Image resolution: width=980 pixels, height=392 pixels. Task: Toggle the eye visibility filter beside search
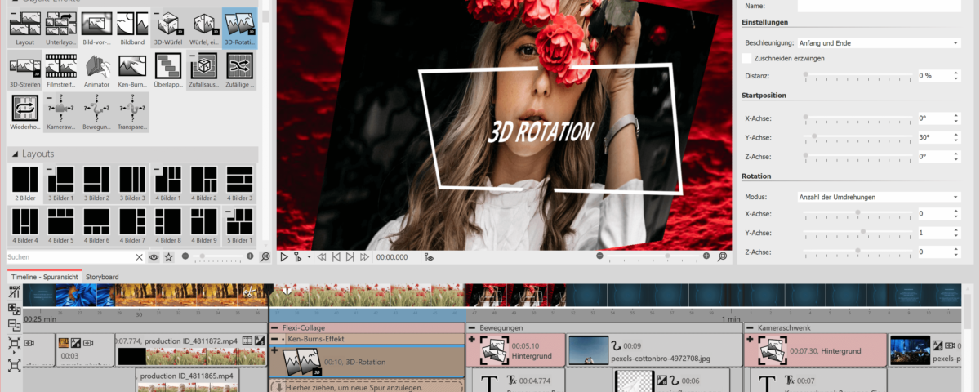click(154, 256)
